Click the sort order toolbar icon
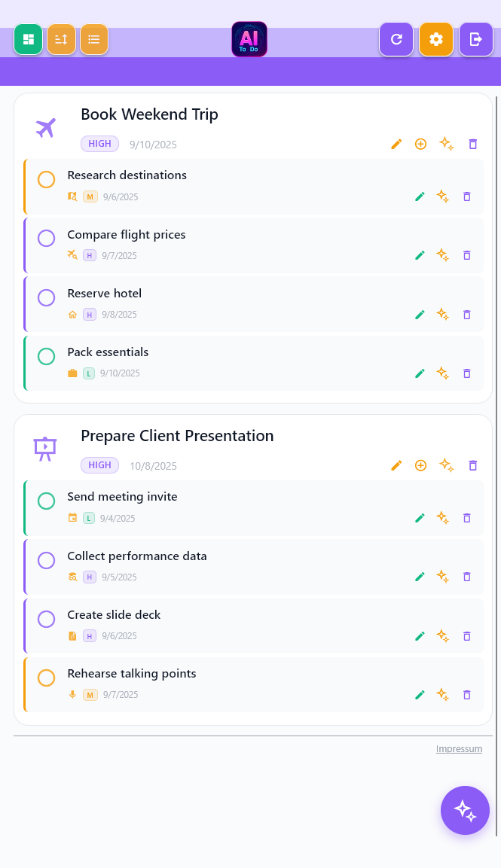 pos(61,40)
